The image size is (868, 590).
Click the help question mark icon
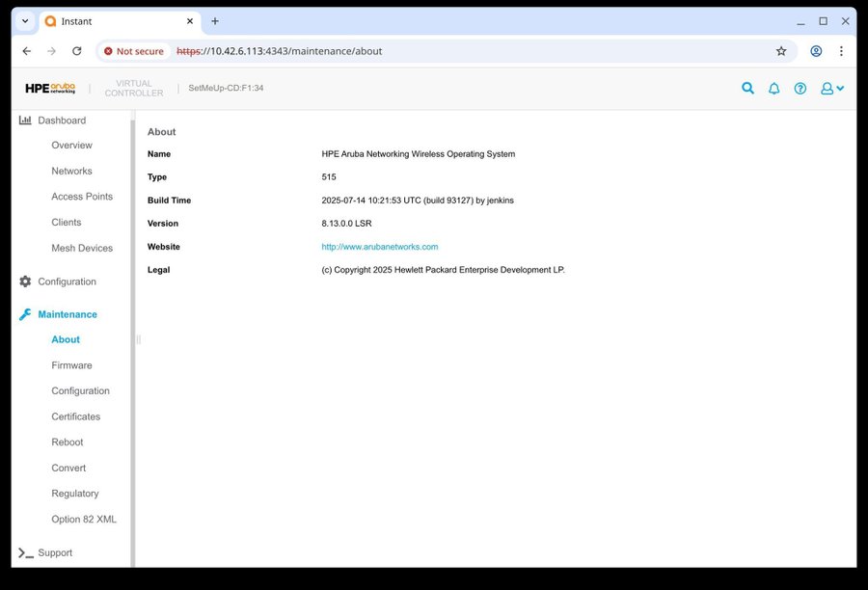tap(800, 89)
